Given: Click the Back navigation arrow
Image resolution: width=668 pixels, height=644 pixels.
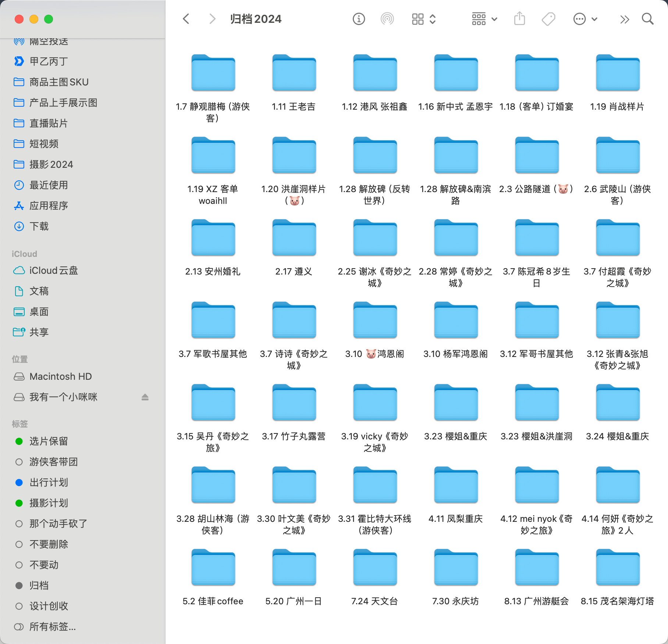Looking at the screenshot, I should click(186, 19).
